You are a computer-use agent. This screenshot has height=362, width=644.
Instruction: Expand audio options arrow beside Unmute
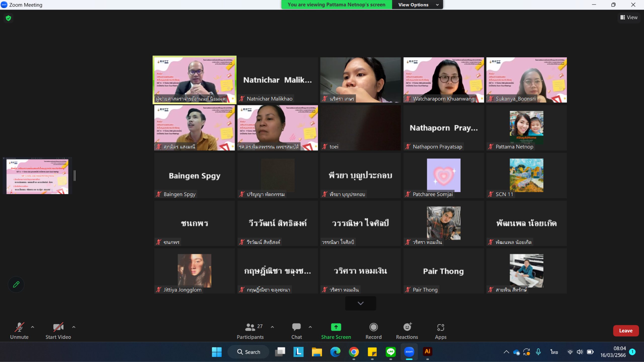pyautogui.click(x=32, y=327)
